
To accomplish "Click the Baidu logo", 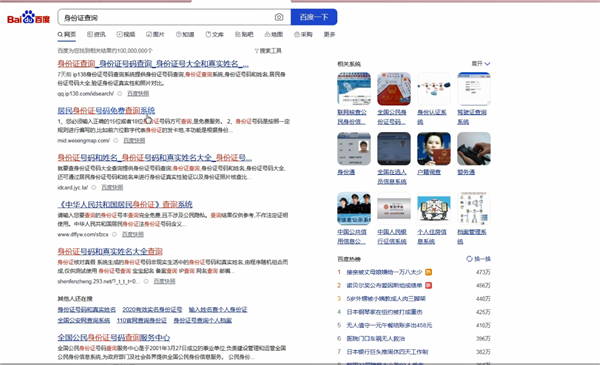I will 28,17.
